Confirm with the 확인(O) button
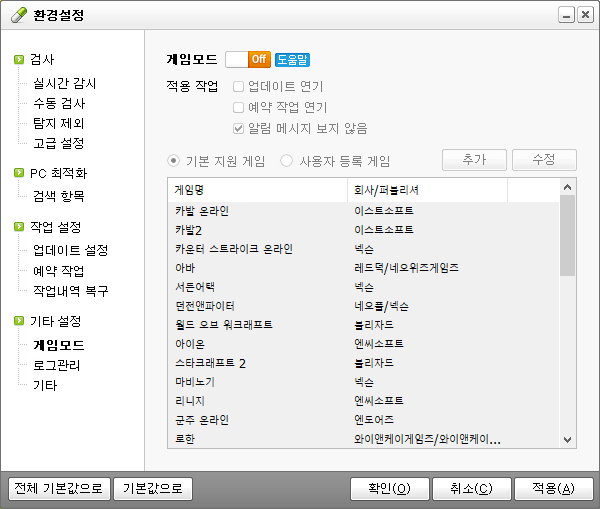 point(390,489)
